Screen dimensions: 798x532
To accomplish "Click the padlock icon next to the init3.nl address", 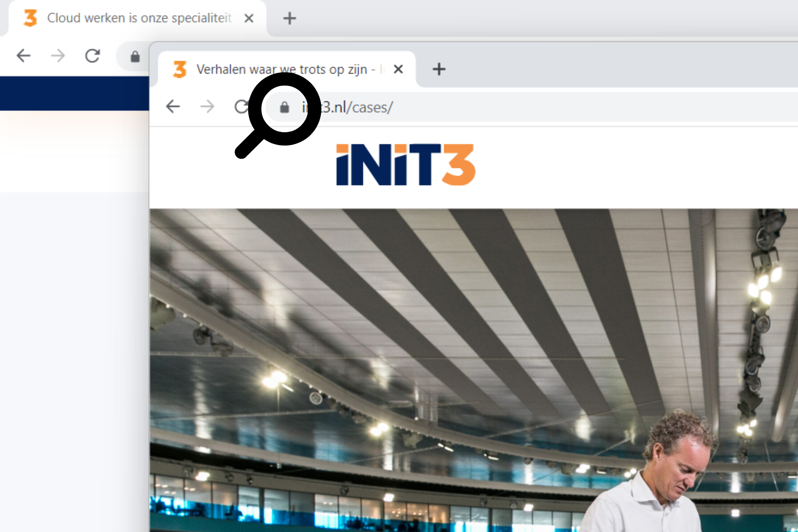I will click(x=285, y=107).
